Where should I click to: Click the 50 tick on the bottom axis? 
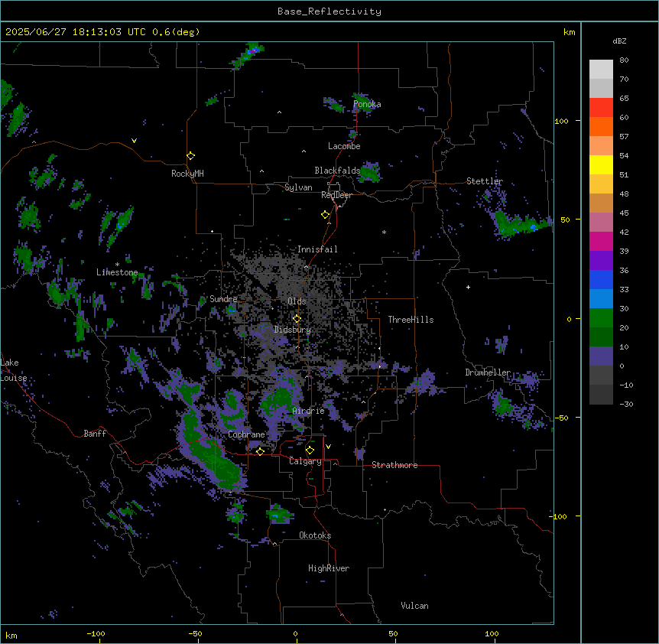[393, 633]
